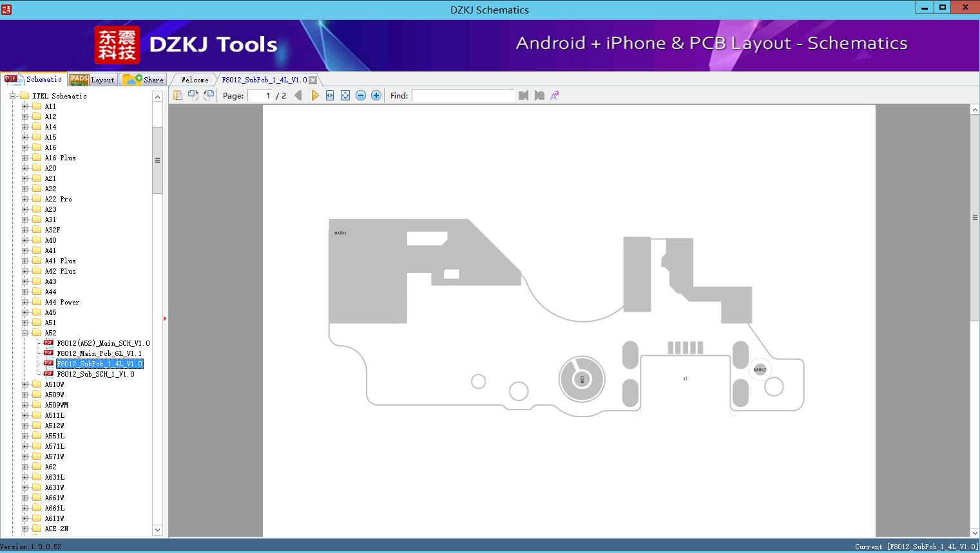Switch to the Layout tab

click(x=92, y=80)
